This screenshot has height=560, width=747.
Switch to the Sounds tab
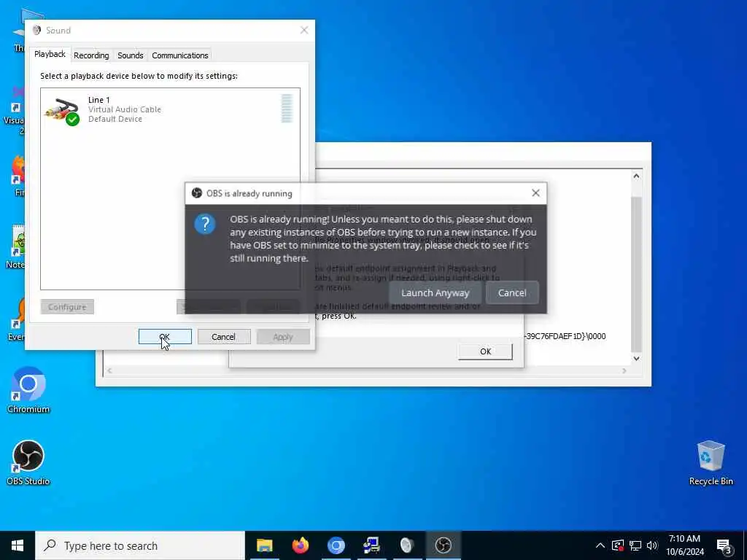[130, 55]
